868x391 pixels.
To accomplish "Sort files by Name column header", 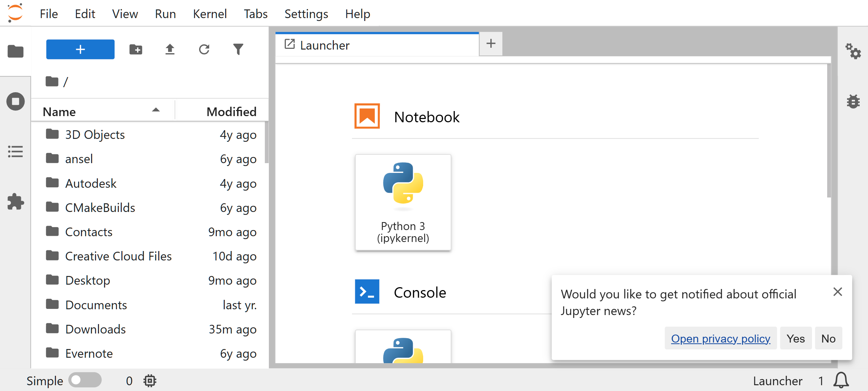I will click(60, 112).
